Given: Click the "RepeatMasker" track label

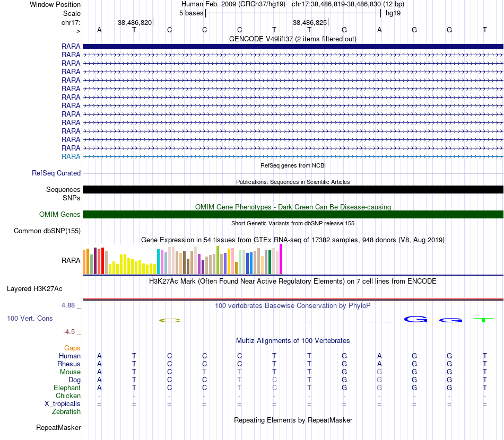Looking at the screenshot, I should point(58,427).
